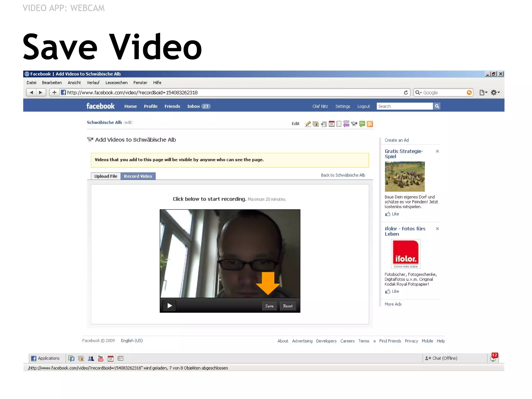The image size is (532, 399).
Task: Close the Gratis Strategie-Spiel ad
Action: tap(437, 151)
